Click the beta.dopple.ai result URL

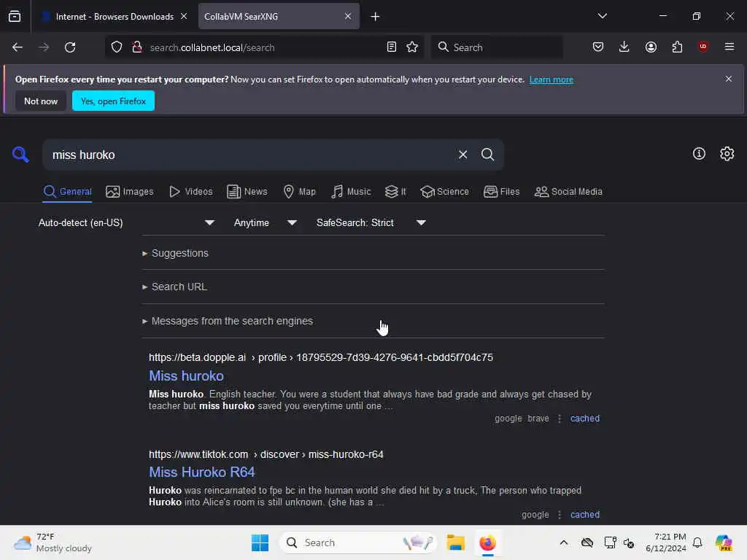pos(321,357)
